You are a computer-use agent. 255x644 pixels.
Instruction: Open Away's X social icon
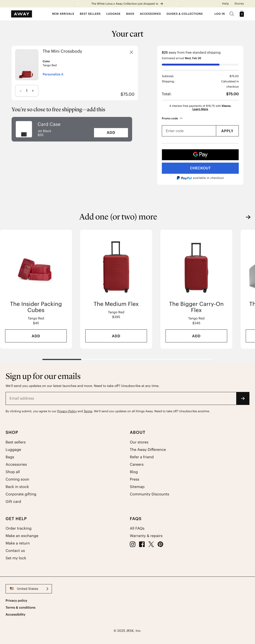(151, 544)
